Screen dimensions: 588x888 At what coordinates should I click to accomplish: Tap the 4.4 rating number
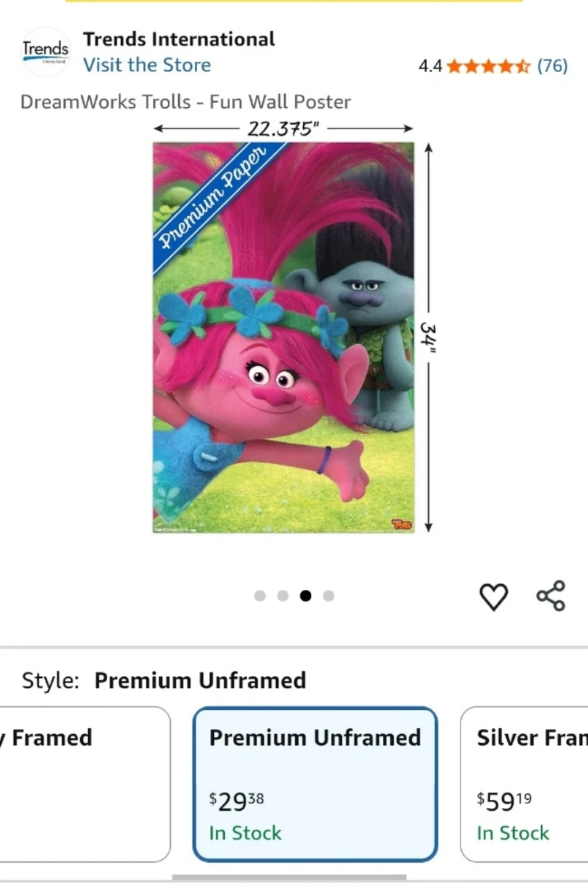click(430, 66)
